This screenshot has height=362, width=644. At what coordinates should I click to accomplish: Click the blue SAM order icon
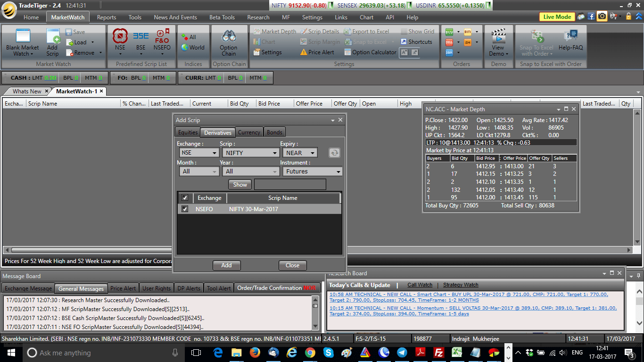[449, 53]
